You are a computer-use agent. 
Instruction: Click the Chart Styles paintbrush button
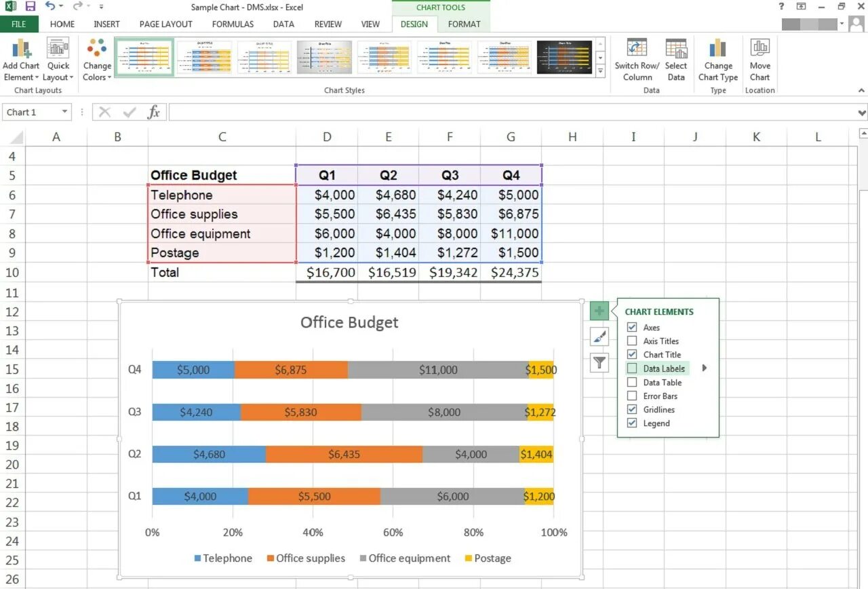point(599,337)
